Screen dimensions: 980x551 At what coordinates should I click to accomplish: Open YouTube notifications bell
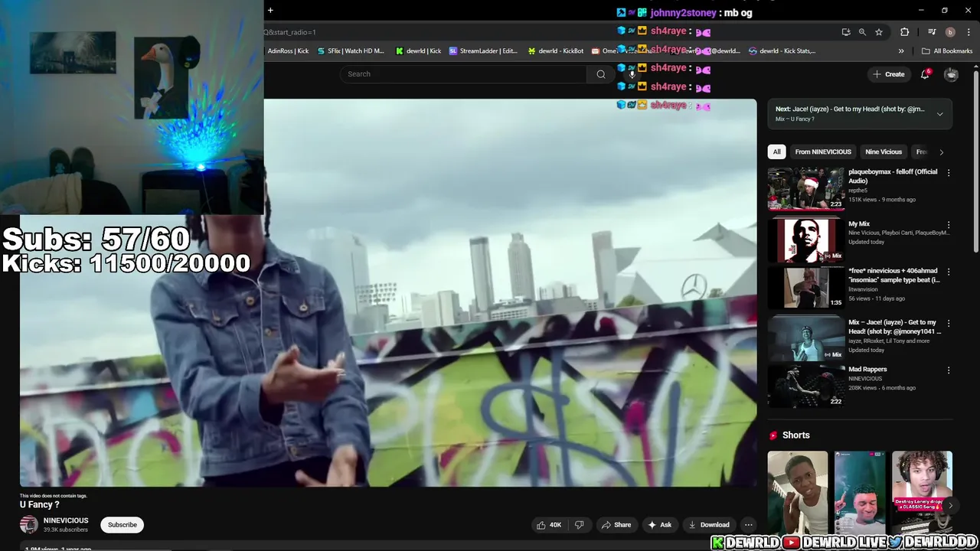click(x=925, y=74)
